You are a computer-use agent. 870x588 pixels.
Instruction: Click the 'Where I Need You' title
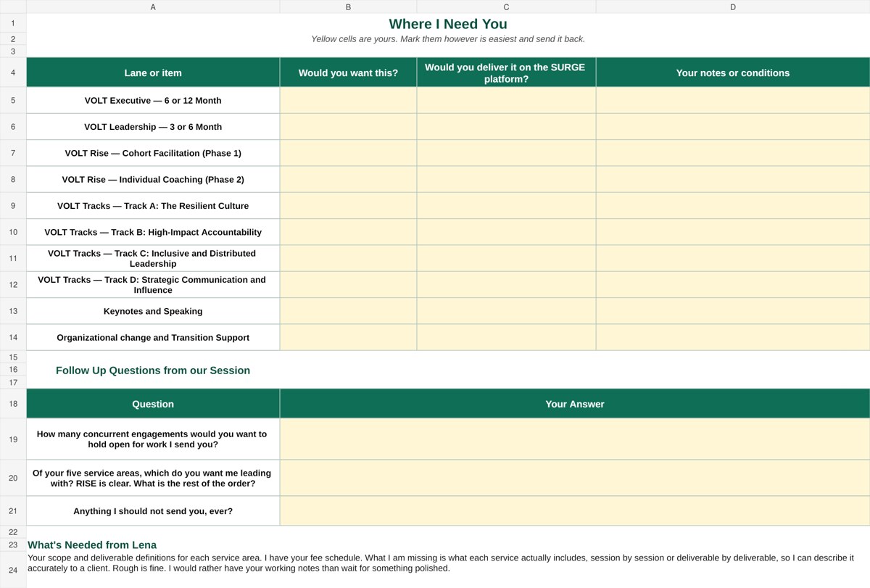coord(448,24)
